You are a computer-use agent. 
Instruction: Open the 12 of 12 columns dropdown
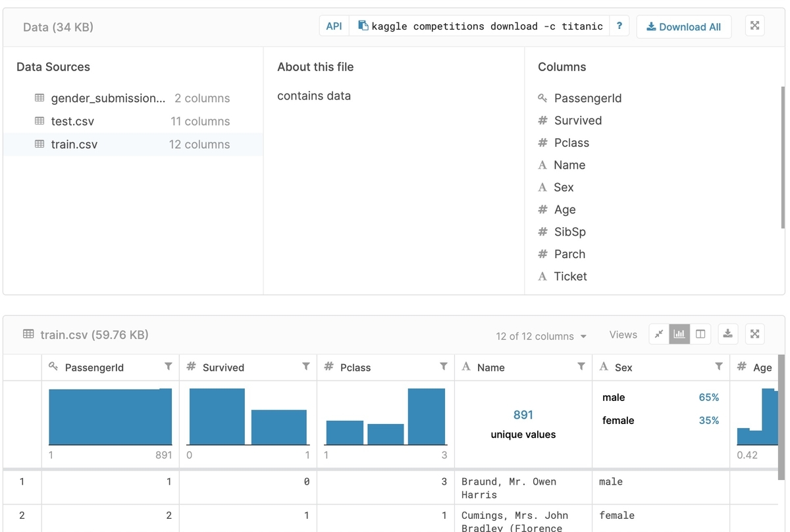(x=541, y=336)
